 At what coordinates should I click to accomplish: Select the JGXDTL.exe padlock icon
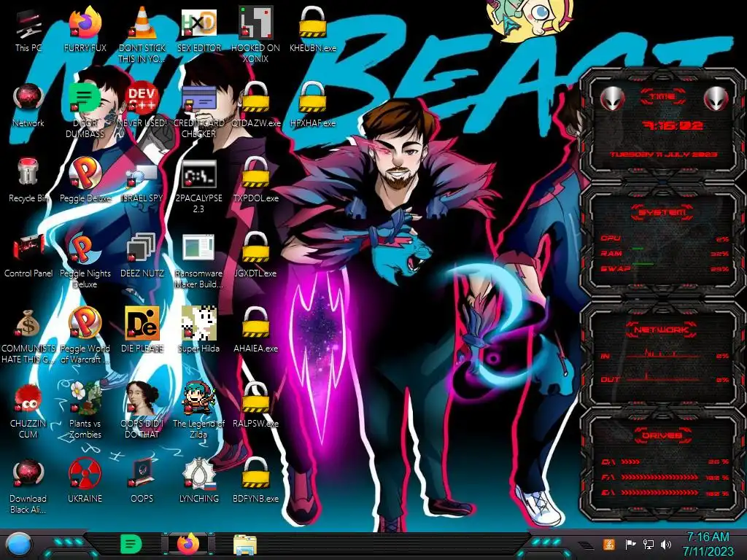(x=256, y=256)
